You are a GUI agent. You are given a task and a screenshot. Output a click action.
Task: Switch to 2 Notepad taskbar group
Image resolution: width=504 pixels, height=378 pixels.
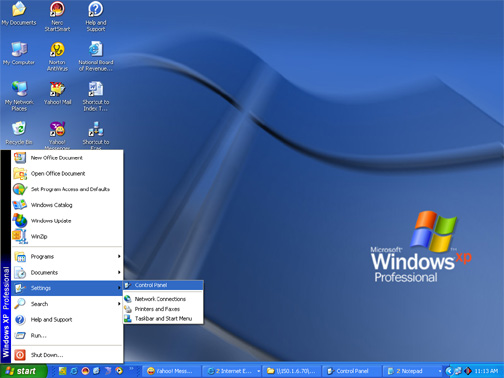tap(413, 371)
